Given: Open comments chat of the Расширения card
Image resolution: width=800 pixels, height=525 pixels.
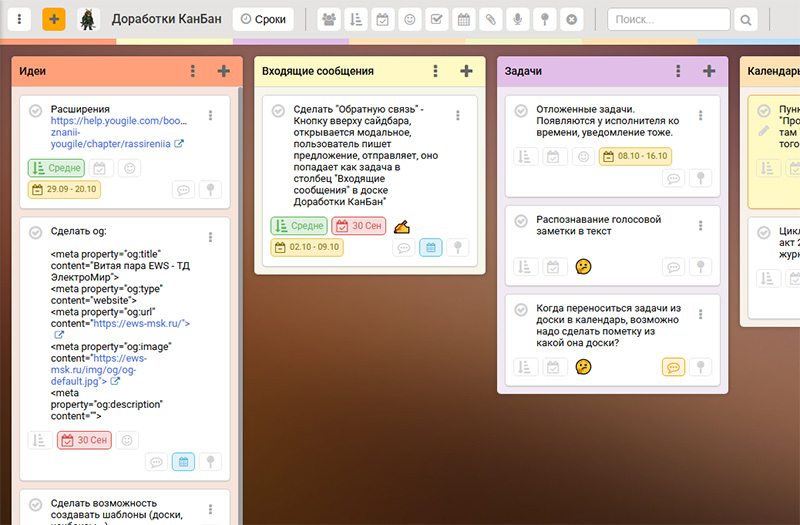Looking at the screenshot, I should [x=183, y=190].
